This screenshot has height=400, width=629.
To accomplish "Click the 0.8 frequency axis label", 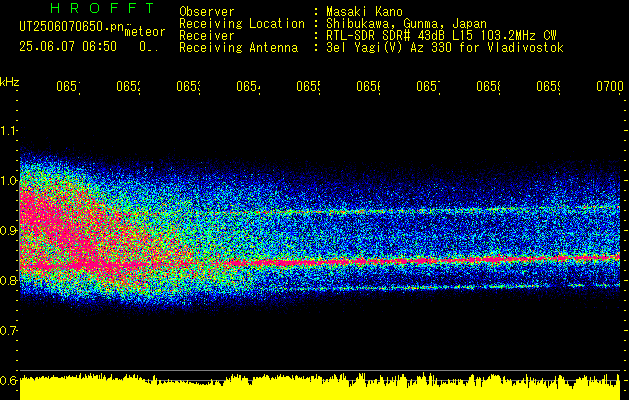I will pyautogui.click(x=9, y=280).
